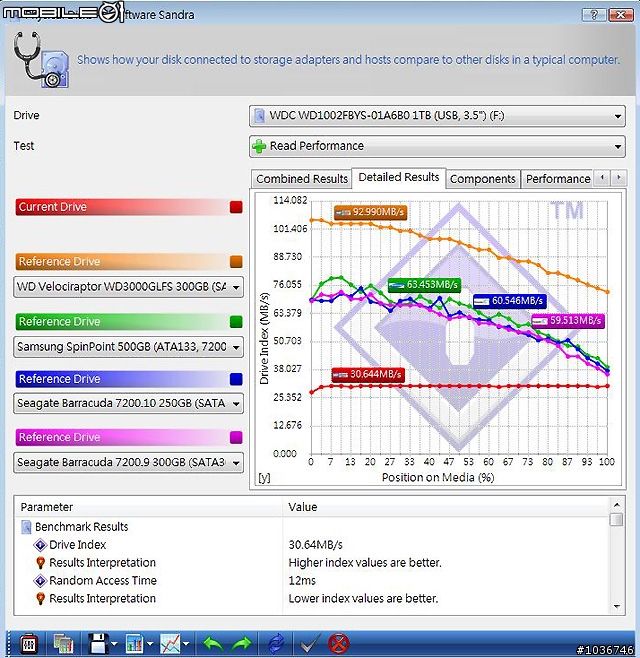Open the bar chart dropdown arrow
Viewport: 640px width, 658px height.
150,644
